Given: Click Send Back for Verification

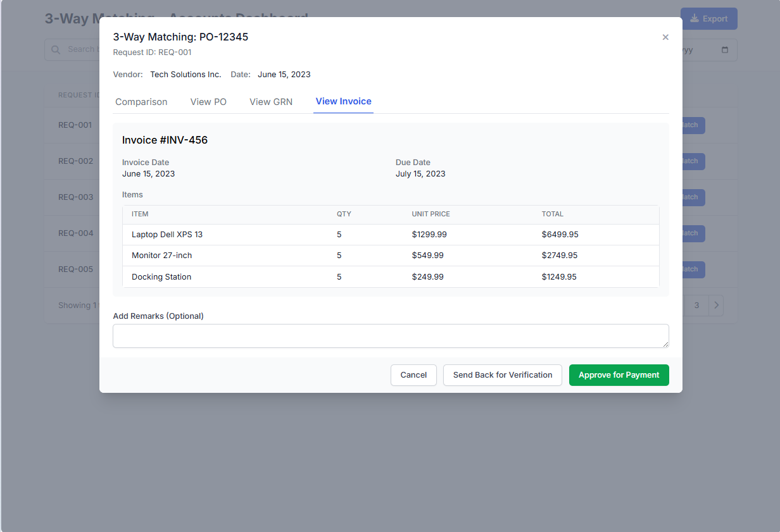Looking at the screenshot, I should point(503,375).
